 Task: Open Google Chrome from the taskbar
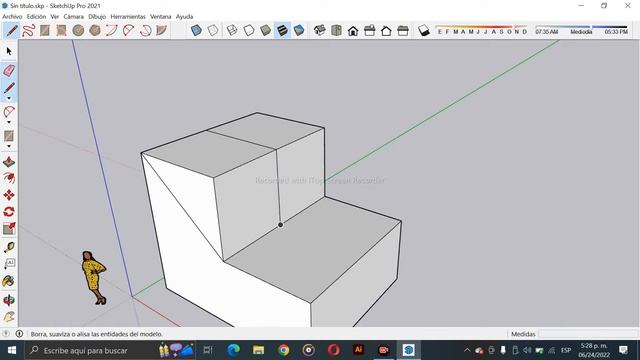pos(284,350)
